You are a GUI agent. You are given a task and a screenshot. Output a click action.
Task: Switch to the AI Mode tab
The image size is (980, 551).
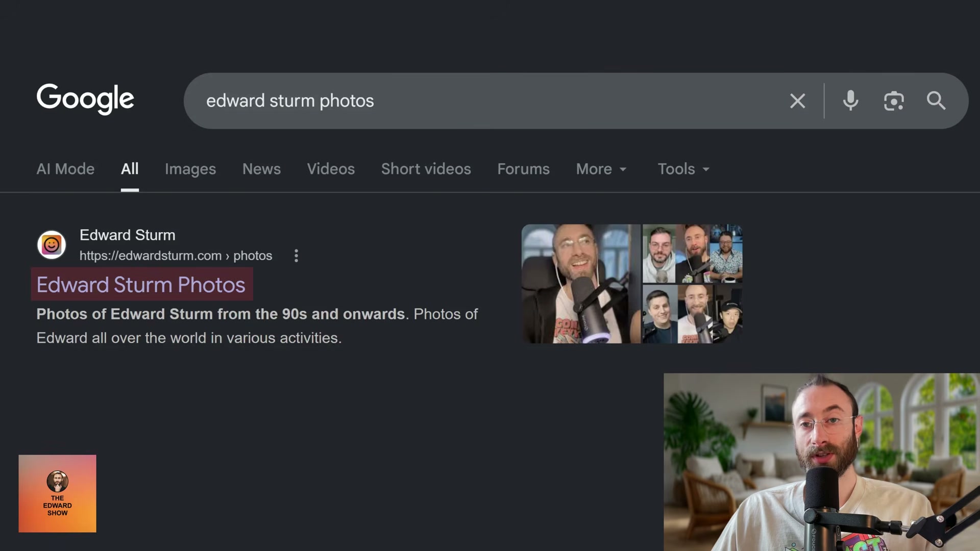(x=65, y=169)
